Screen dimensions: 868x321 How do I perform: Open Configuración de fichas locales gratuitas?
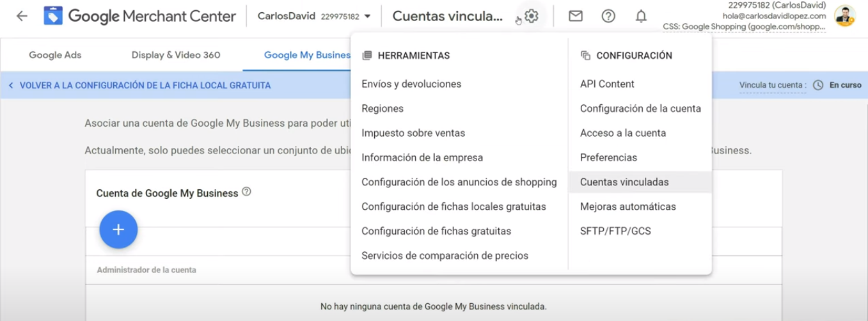[x=454, y=207]
